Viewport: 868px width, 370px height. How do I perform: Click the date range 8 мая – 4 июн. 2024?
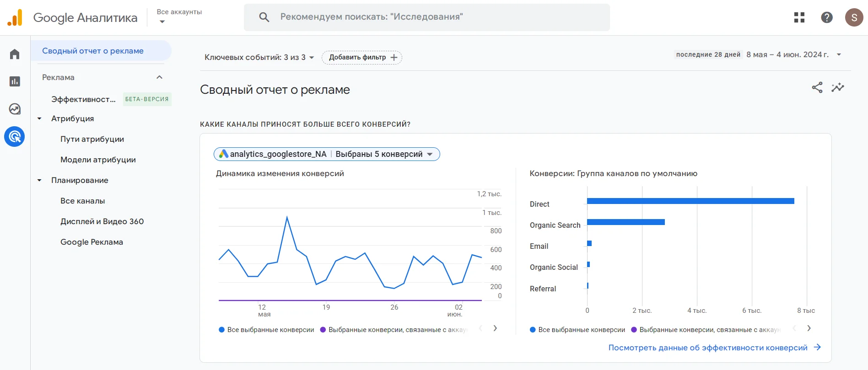[787, 54]
